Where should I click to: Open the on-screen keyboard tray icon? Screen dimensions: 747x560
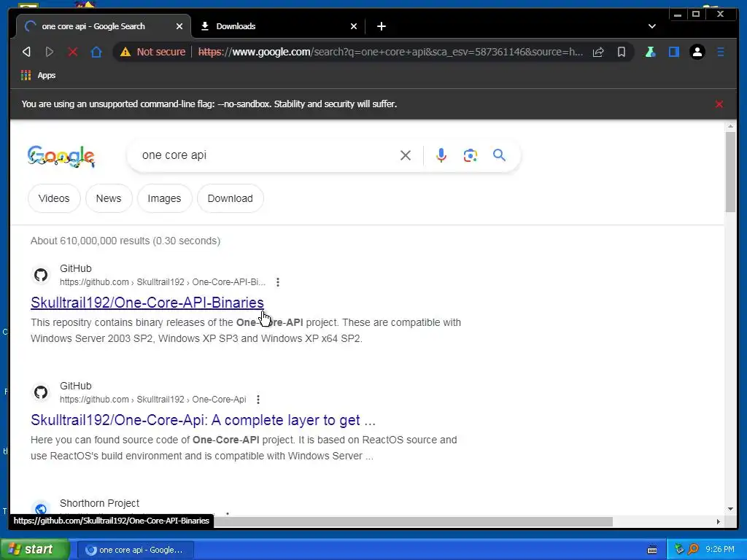pyautogui.click(x=652, y=550)
